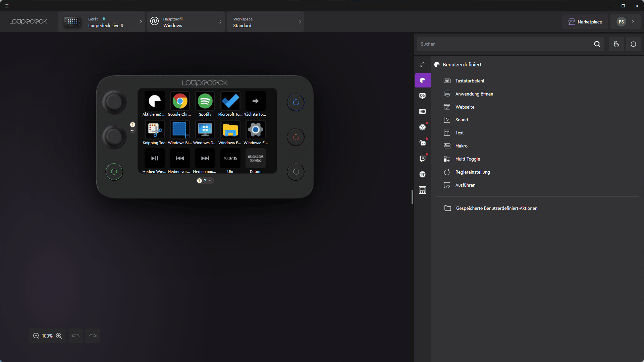Click the refresh icon next to search
The height and width of the screenshot is (362, 644).
[633, 44]
